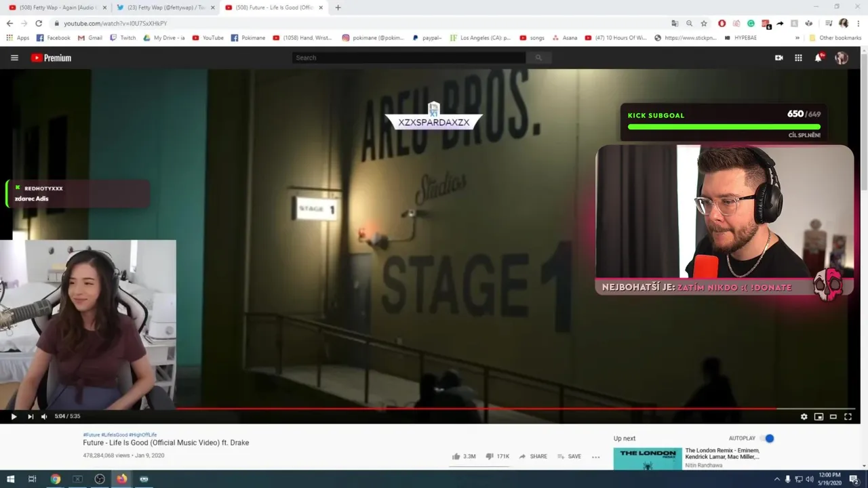Show hidden system tray icons
Image resolution: width=868 pixels, height=488 pixels.
tap(776, 479)
